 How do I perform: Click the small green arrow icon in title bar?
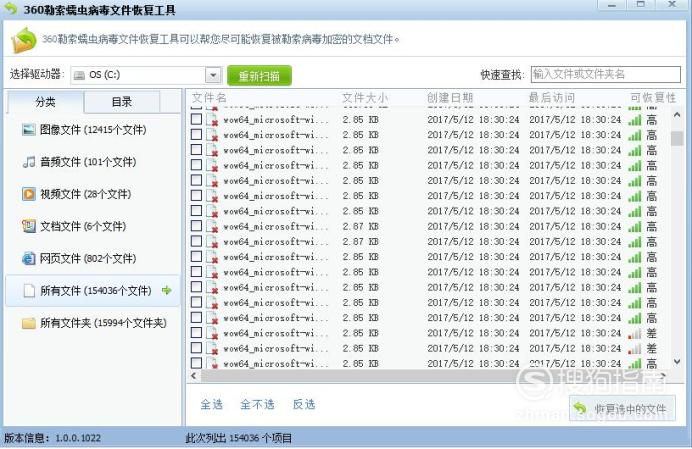pos(10,8)
